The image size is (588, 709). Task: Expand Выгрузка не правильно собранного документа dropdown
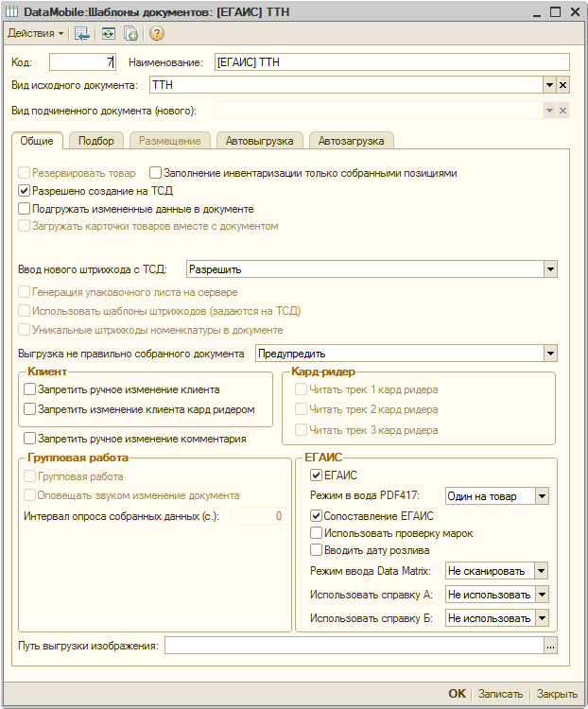[550, 354]
